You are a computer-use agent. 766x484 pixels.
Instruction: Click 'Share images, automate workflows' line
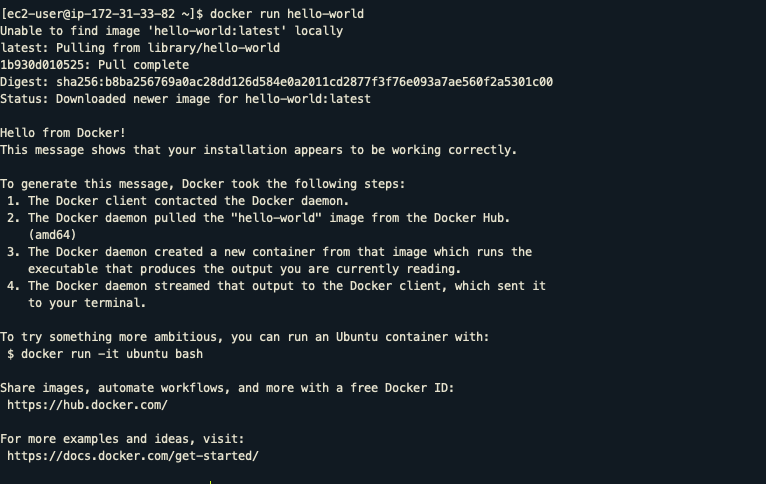[x=227, y=388]
